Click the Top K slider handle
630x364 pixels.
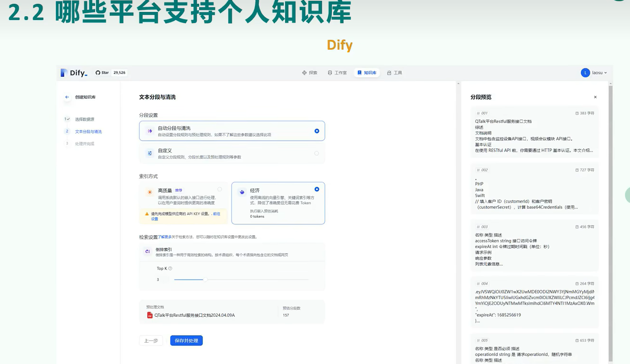pos(205,280)
